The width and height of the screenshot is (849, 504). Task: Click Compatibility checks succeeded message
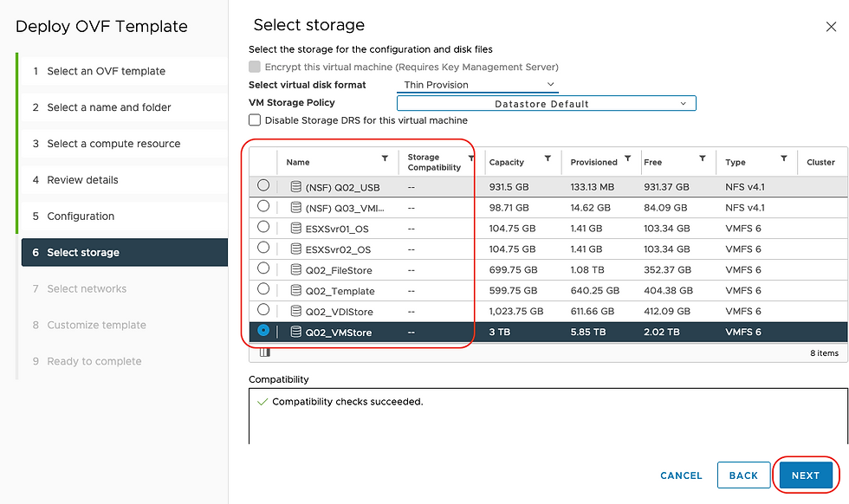click(x=347, y=402)
